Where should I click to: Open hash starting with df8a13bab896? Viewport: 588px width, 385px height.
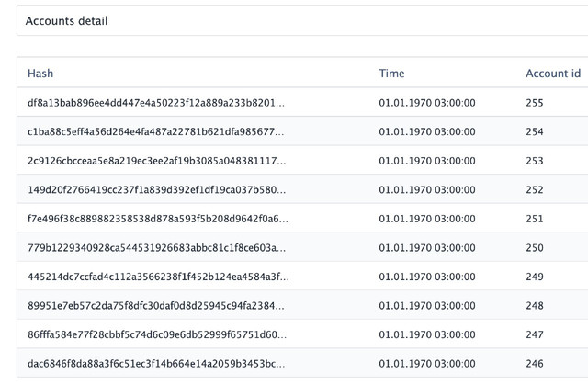[156, 103]
